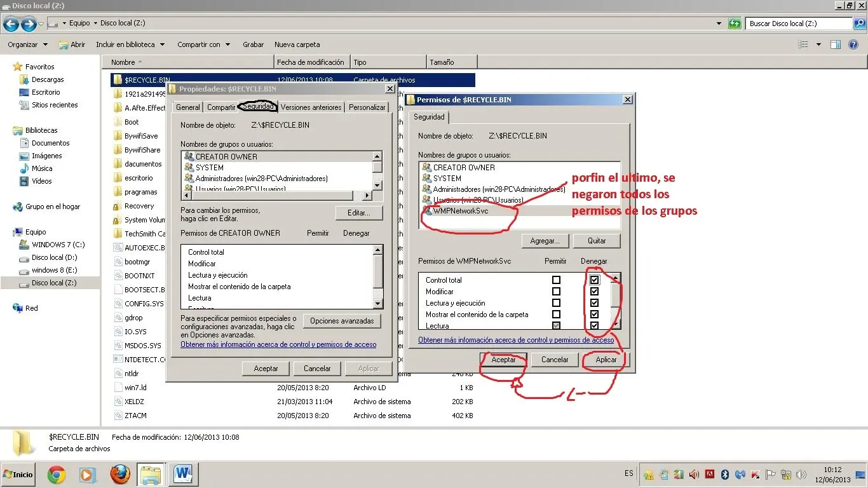868x488 pixels.
Task: Refresh the Disco local (Z:) folder view
Action: [735, 24]
